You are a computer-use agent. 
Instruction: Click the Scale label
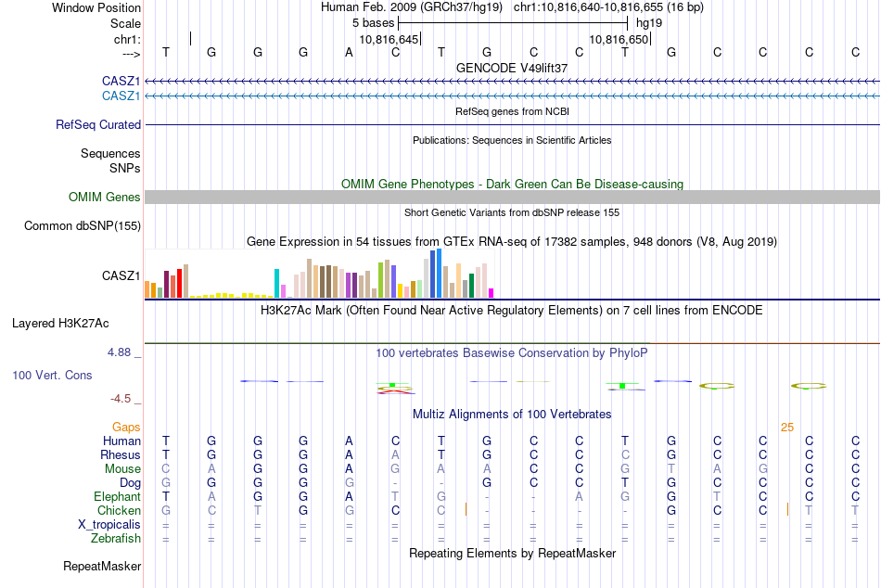click(125, 23)
